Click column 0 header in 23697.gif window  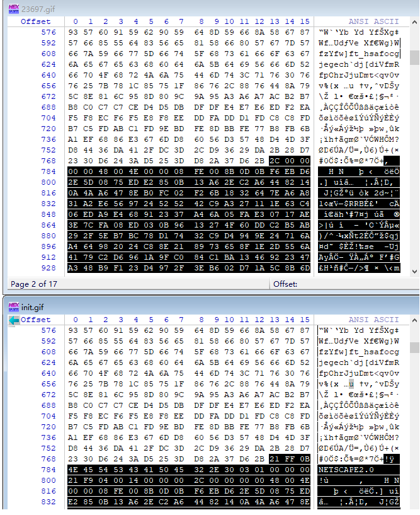click(x=76, y=21)
